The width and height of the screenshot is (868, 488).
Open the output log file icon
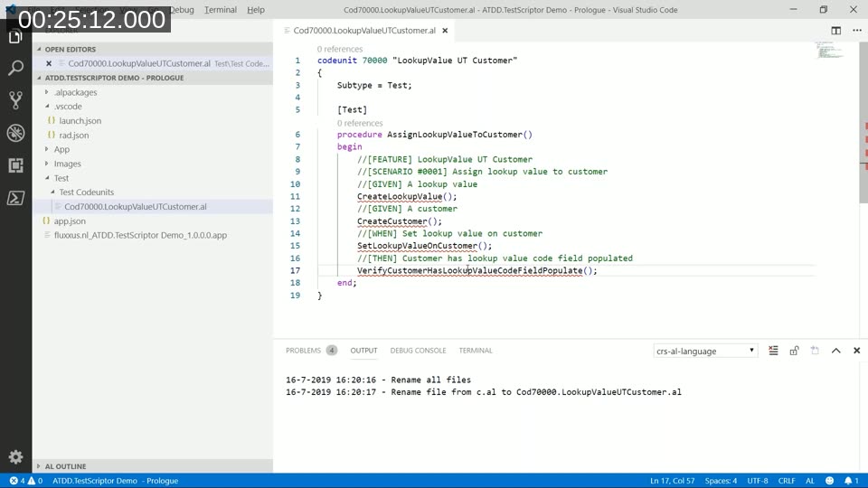[x=815, y=351]
